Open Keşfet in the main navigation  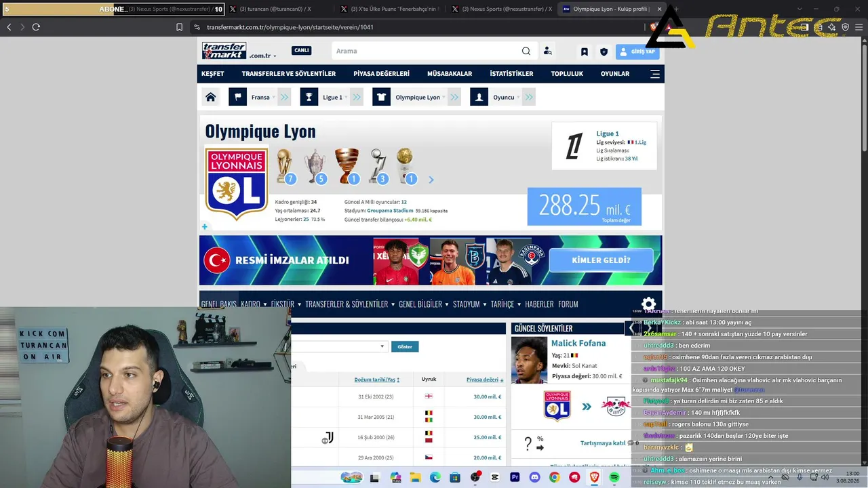[213, 74]
